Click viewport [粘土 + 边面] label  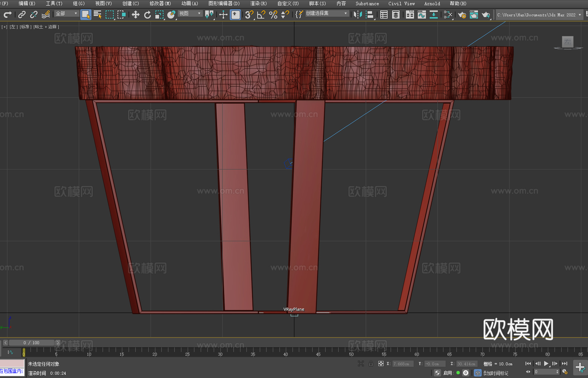click(x=46, y=27)
